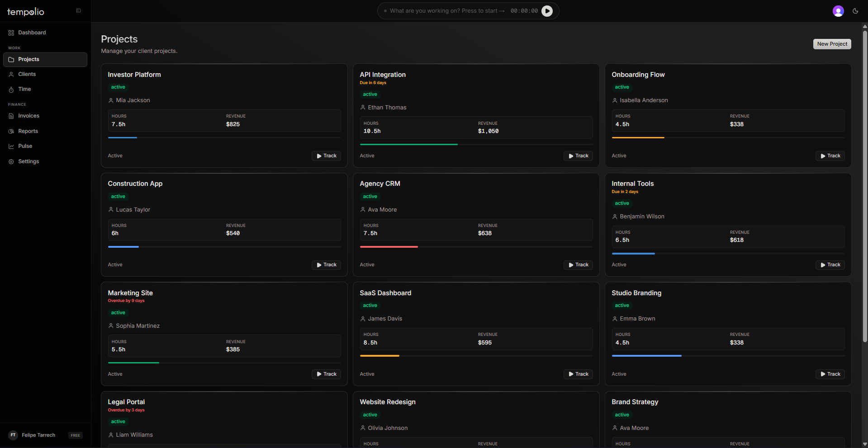Open Reports from the sidebar
This screenshot has height=448, width=868.
(45, 131)
